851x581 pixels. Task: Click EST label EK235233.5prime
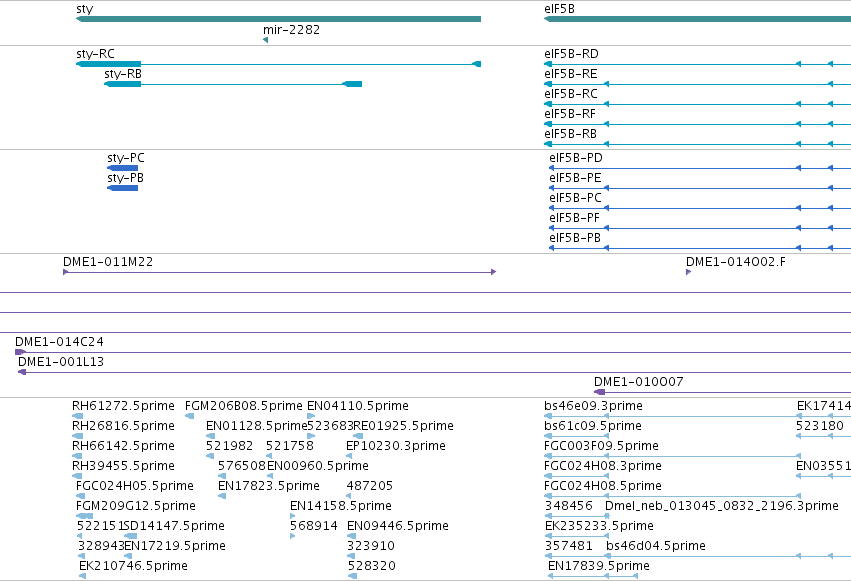[599, 526]
